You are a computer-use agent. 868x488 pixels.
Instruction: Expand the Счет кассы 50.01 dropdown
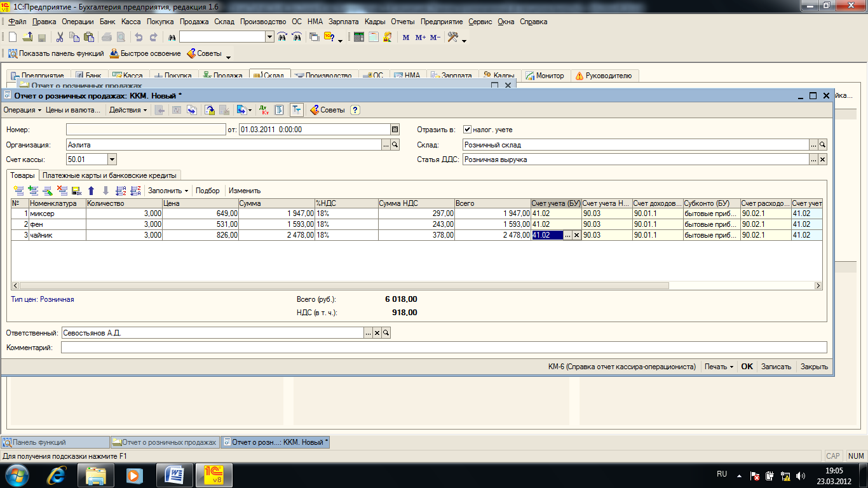[x=112, y=159]
